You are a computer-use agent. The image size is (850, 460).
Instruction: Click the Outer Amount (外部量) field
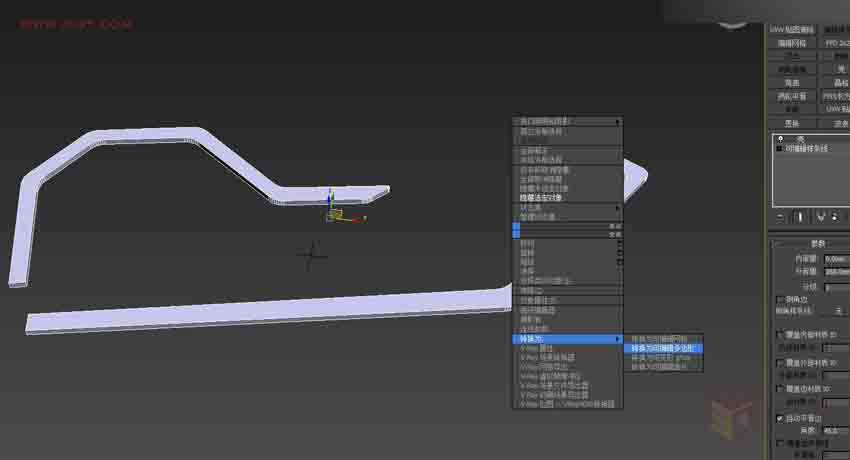836,272
